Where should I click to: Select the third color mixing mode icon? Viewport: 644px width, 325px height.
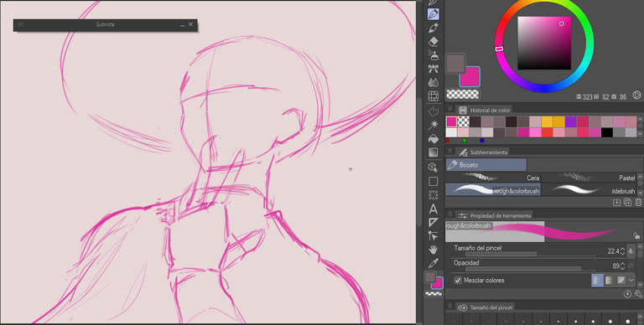click(x=621, y=281)
